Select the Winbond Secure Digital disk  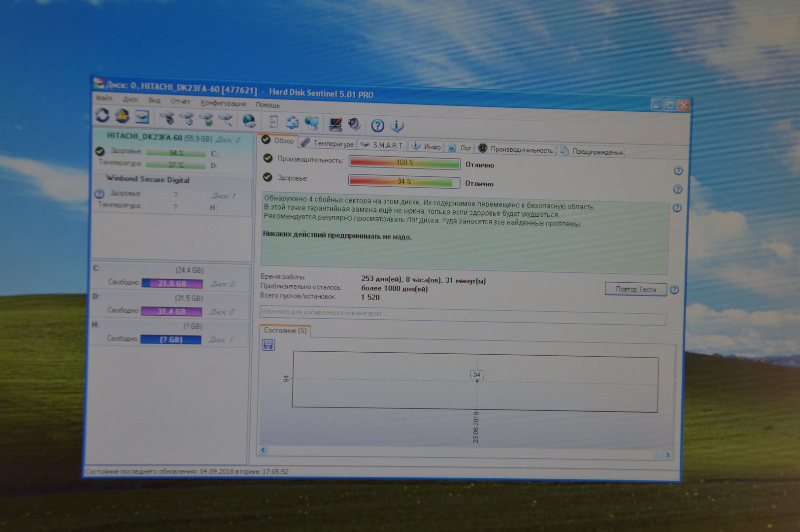tap(148, 179)
